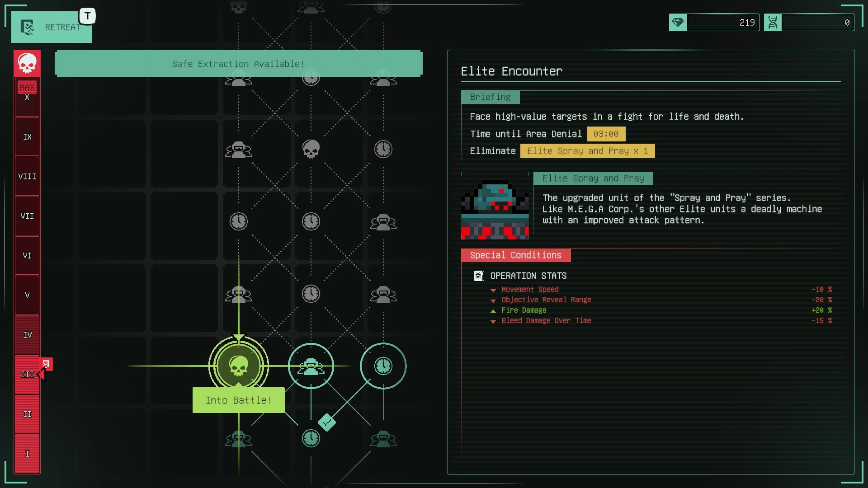Select the clock node right of the grey skull

tap(383, 149)
